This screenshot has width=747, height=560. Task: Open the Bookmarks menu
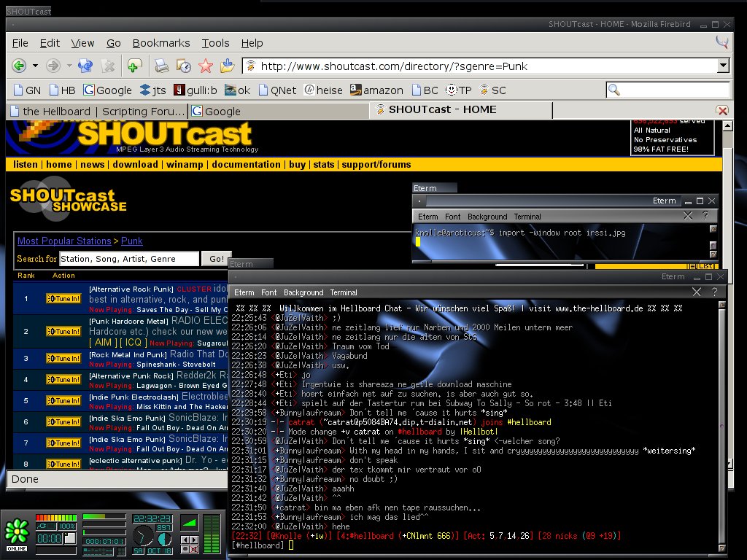[x=161, y=43]
